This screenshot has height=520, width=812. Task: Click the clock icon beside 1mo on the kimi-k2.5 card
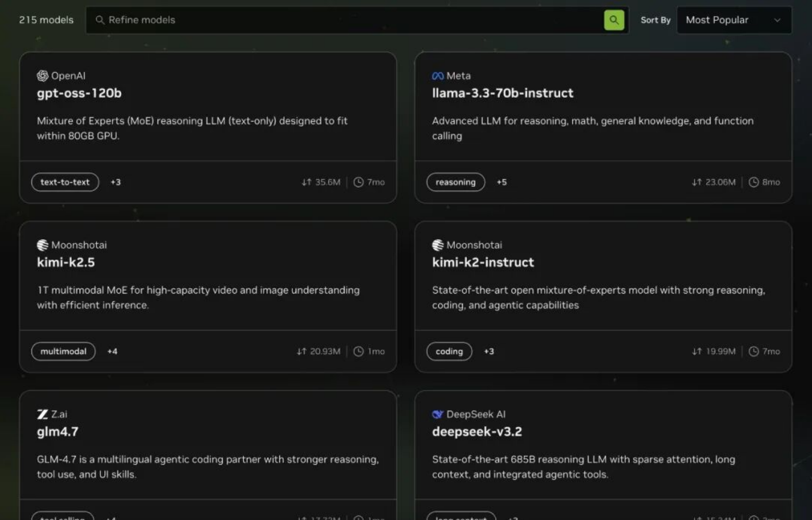[359, 351]
